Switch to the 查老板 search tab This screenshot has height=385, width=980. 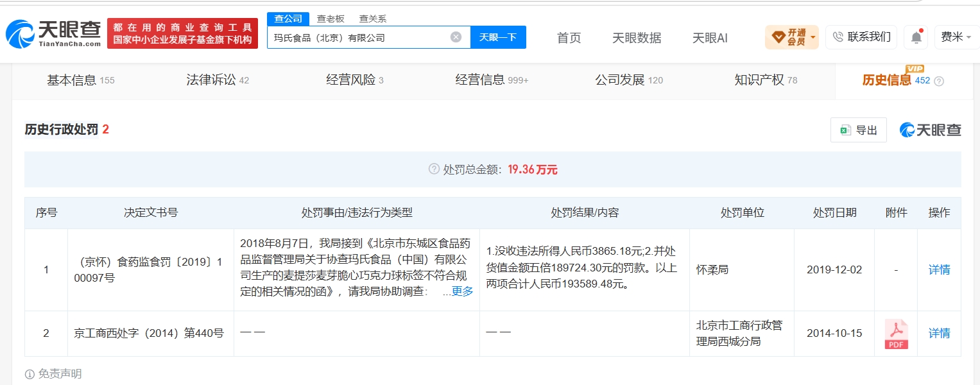331,19
